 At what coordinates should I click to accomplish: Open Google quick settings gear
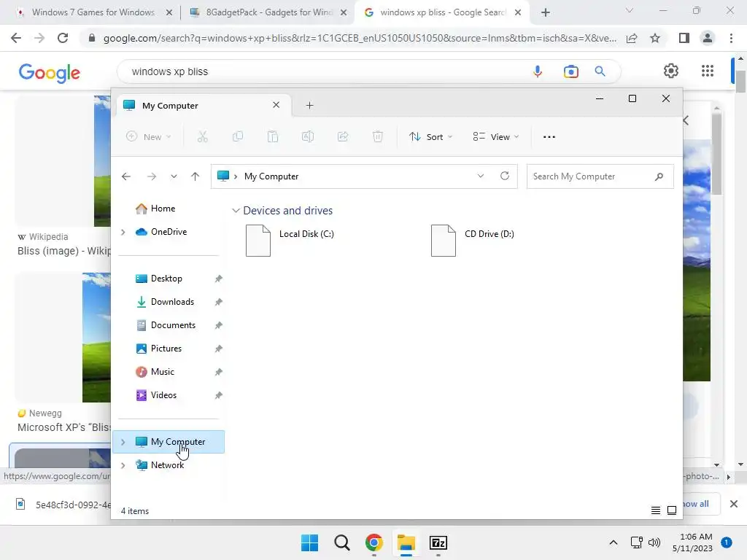pos(671,71)
